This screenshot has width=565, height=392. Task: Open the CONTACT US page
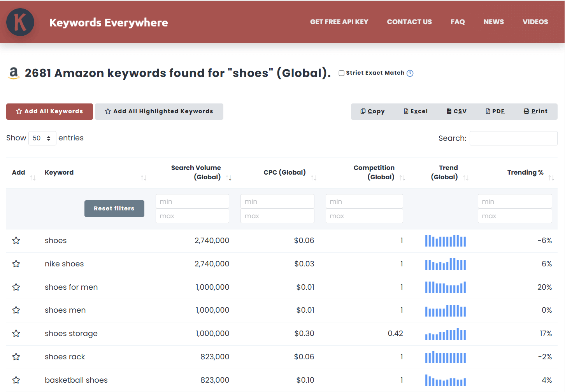tap(409, 22)
